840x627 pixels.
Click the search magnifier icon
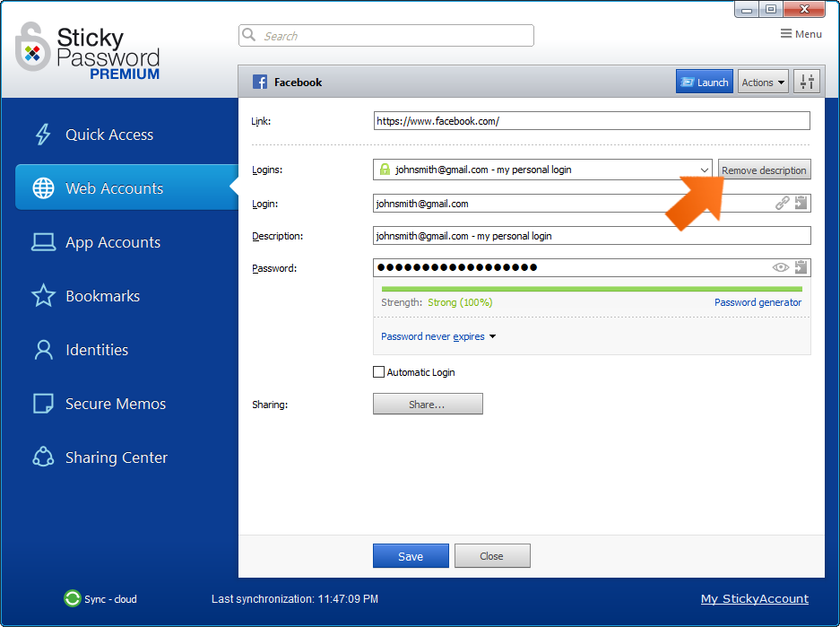point(248,35)
